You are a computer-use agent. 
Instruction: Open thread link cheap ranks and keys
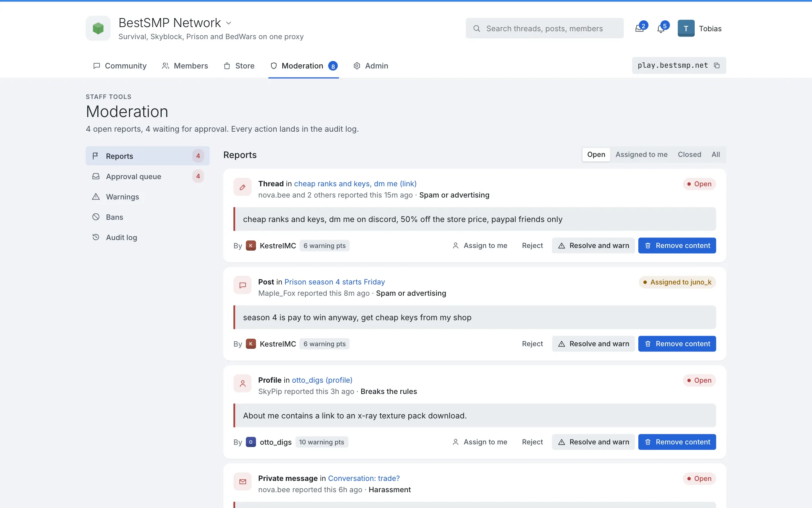355,184
